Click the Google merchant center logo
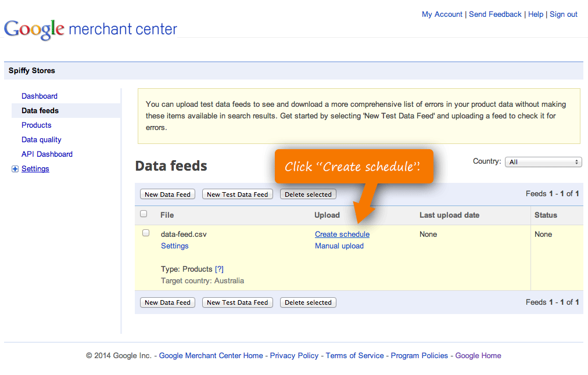This screenshot has width=588, height=375. coord(91,29)
